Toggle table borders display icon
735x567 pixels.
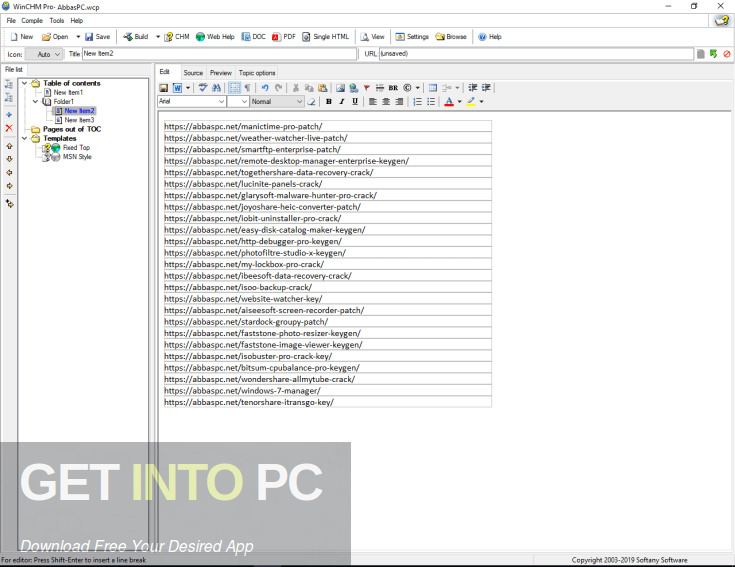coord(234,88)
